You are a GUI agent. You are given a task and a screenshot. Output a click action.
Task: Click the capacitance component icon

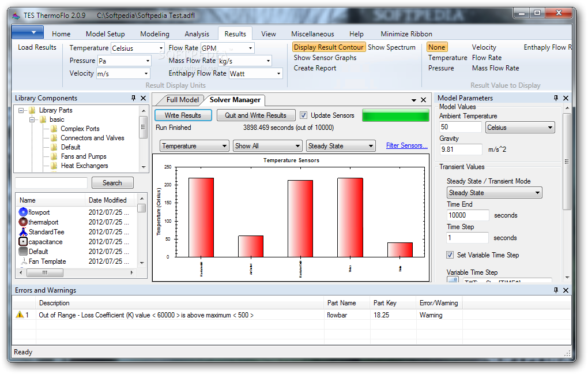(23, 241)
